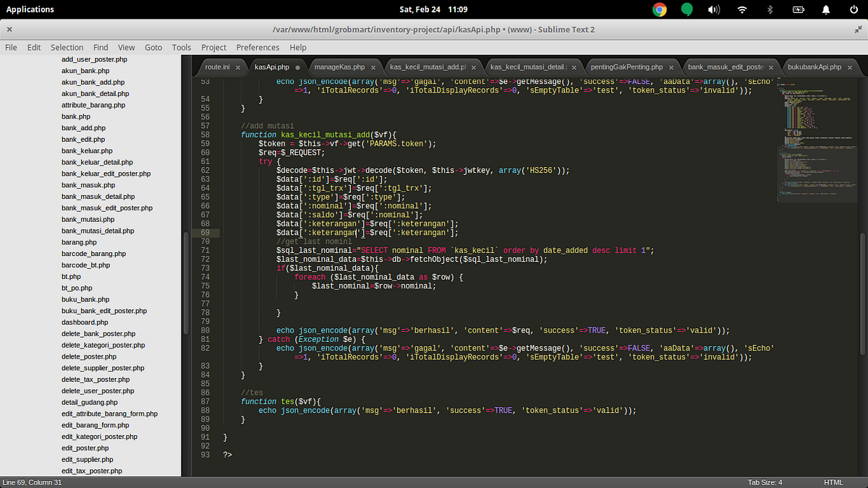Screen dimensions: 868x488
Task: Open the Tools menu
Action: coord(182,47)
